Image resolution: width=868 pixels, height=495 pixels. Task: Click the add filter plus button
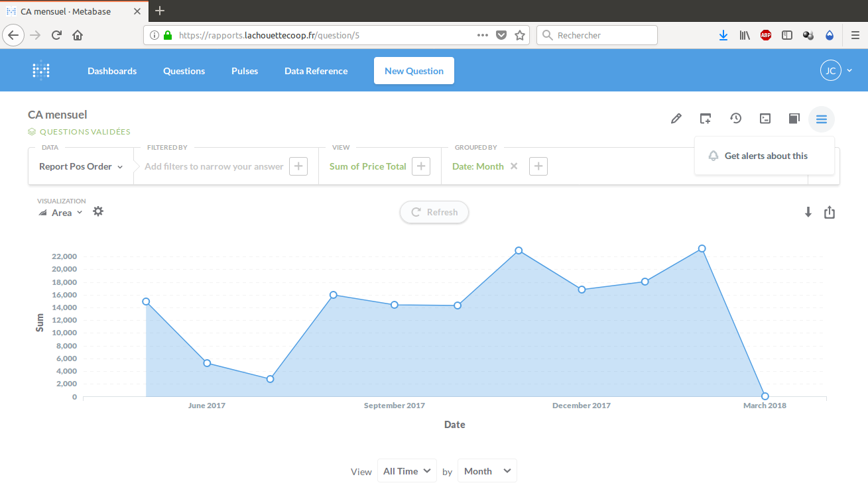pyautogui.click(x=298, y=166)
